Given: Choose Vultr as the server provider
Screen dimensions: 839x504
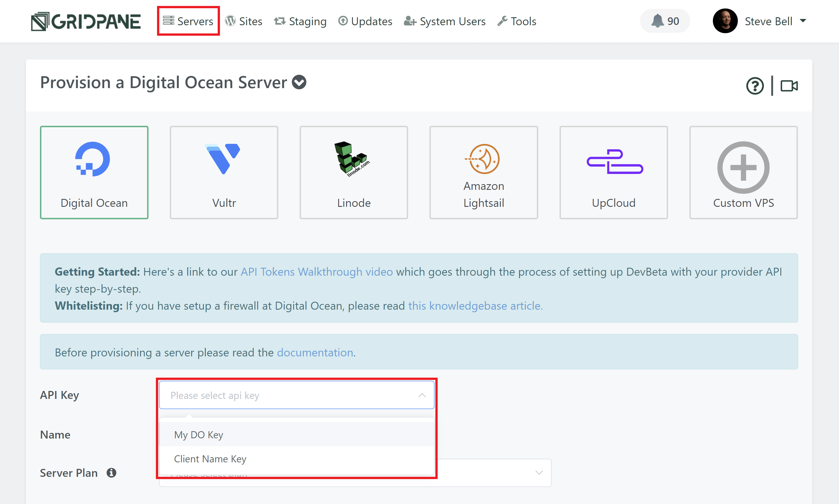Looking at the screenshot, I should (x=224, y=173).
